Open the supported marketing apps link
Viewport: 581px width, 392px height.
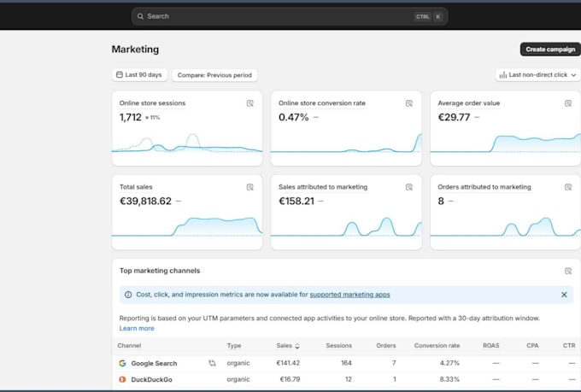tap(349, 295)
